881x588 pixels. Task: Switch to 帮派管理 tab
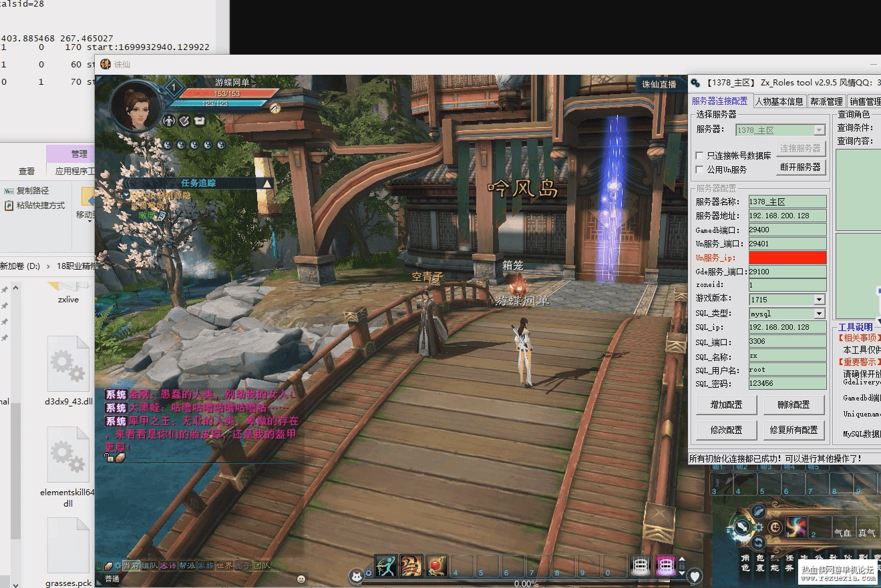[826, 101]
